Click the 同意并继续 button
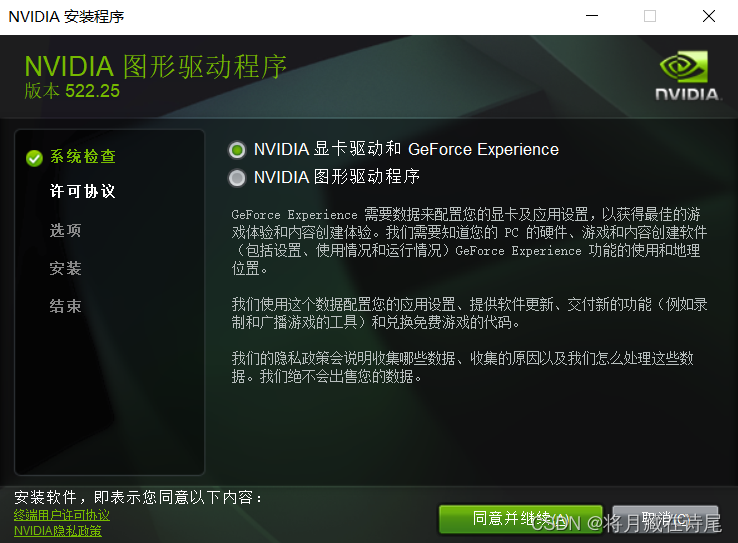Viewport: 738px width, 543px height. (521, 519)
